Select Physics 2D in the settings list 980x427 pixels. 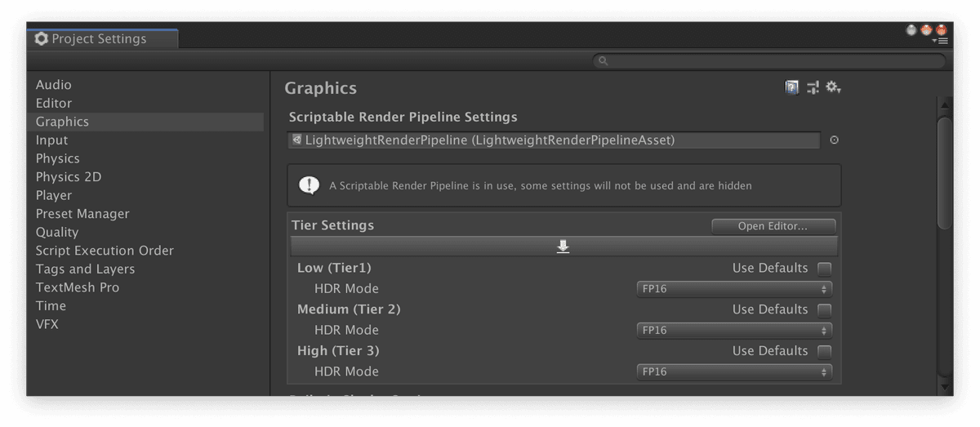69,177
